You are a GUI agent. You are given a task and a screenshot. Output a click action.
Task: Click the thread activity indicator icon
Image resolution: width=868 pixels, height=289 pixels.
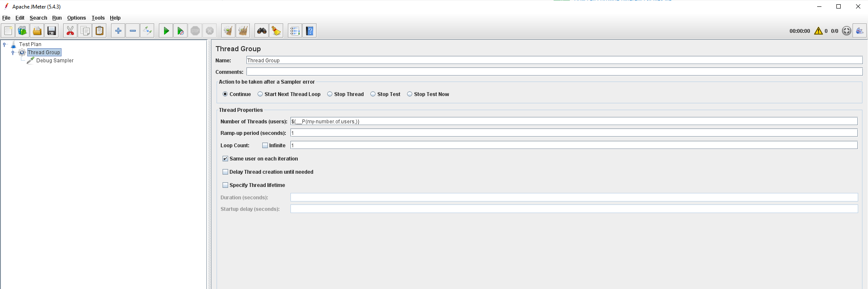point(847,31)
